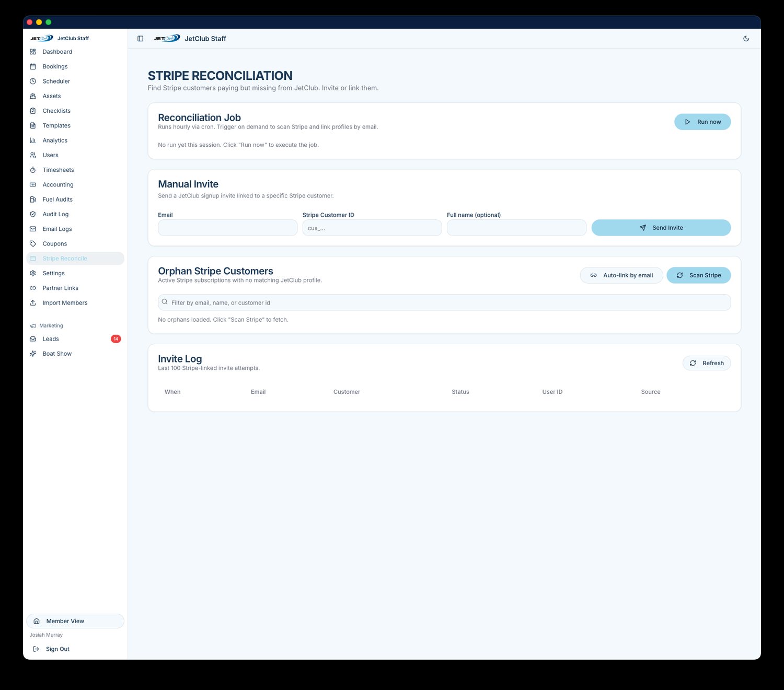
Task: Switch to Member View
Action: (x=75, y=621)
